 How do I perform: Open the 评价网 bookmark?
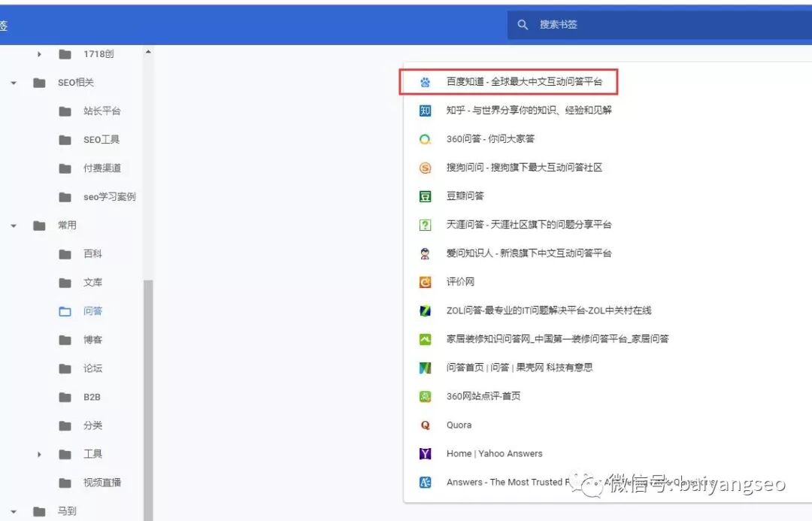coord(460,282)
